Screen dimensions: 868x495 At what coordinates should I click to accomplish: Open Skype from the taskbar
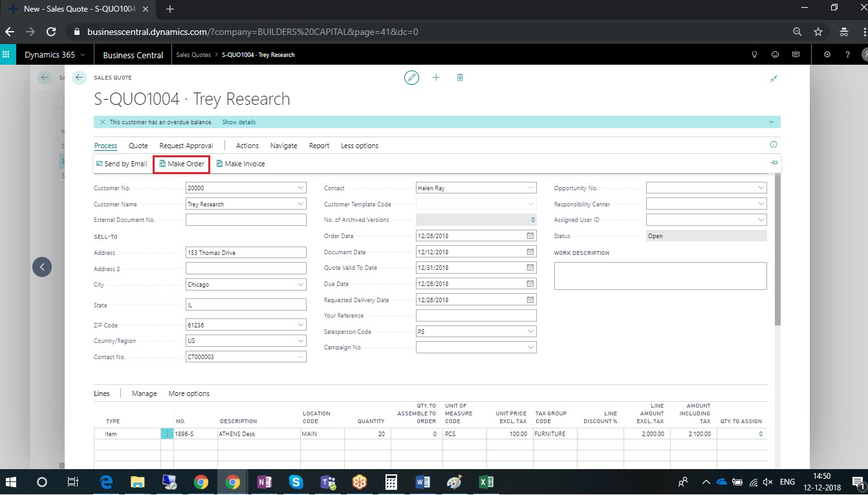296,482
